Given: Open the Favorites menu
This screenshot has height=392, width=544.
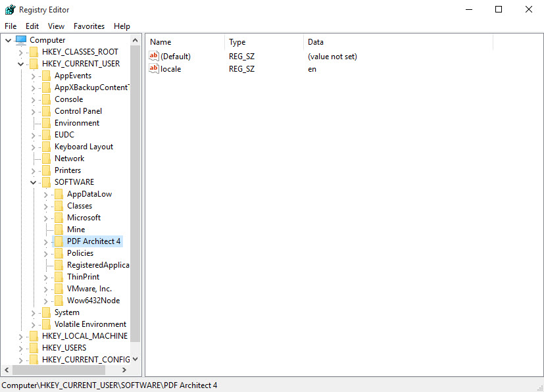Looking at the screenshot, I should 89,26.
